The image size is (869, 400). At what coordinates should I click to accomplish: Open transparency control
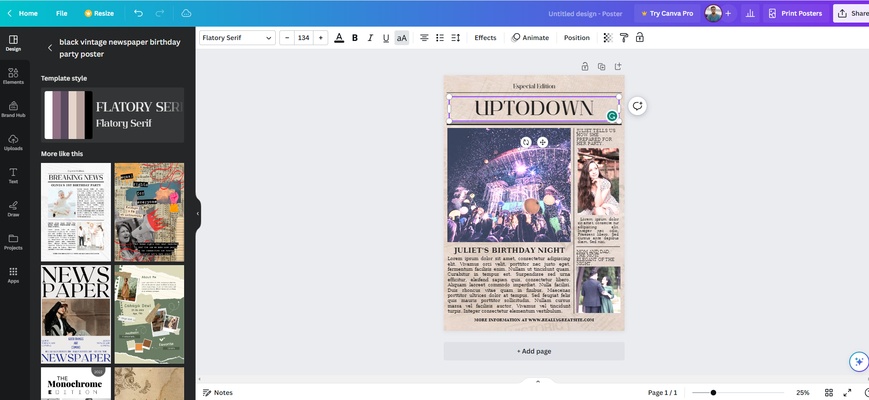tap(608, 38)
